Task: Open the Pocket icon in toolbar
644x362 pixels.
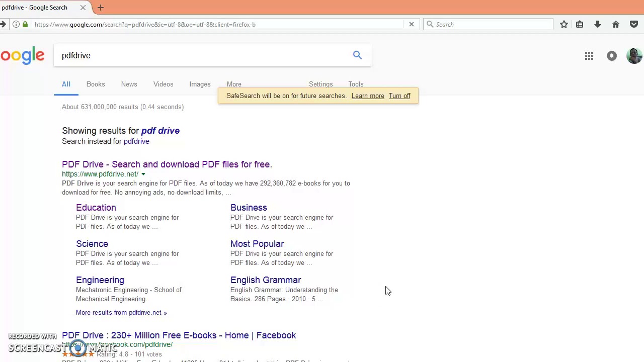Action: (x=634, y=24)
